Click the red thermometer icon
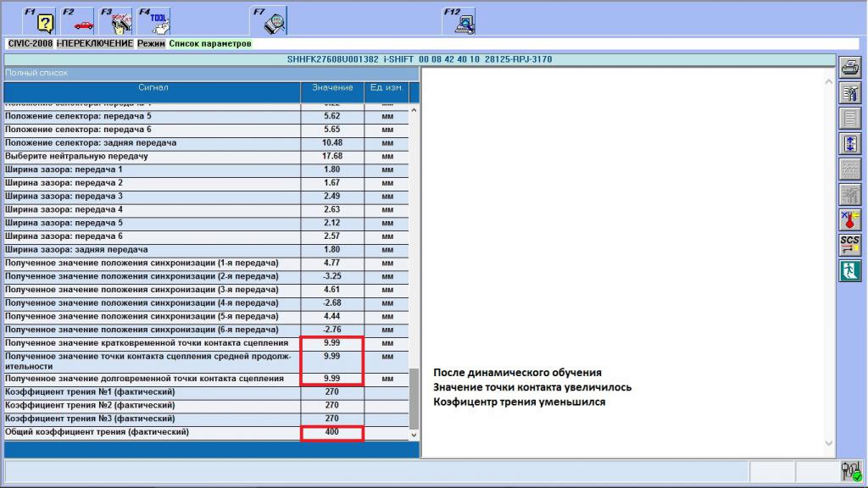Viewport: 868px width, 488px height. [x=849, y=220]
